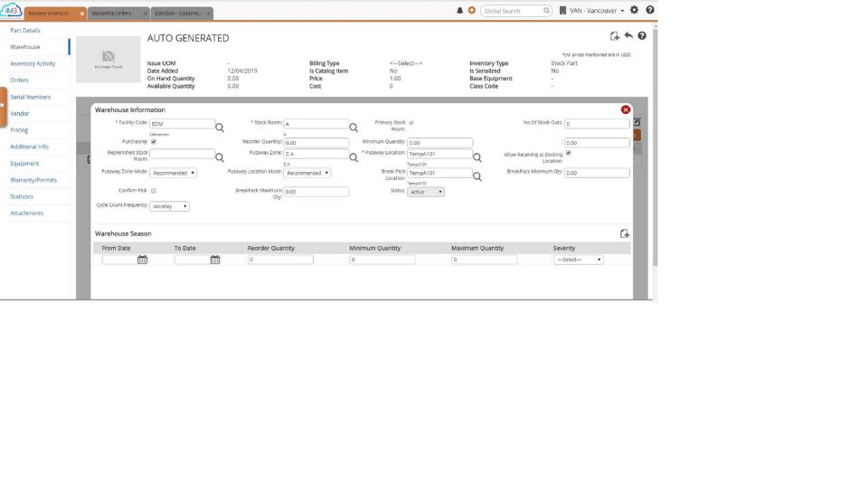Click the building icon beside VAN - Vancouver

click(x=562, y=11)
